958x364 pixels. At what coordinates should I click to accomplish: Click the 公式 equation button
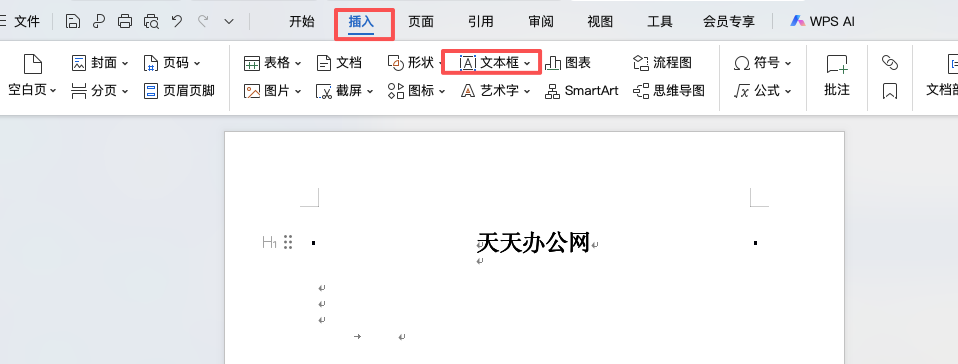tap(757, 91)
